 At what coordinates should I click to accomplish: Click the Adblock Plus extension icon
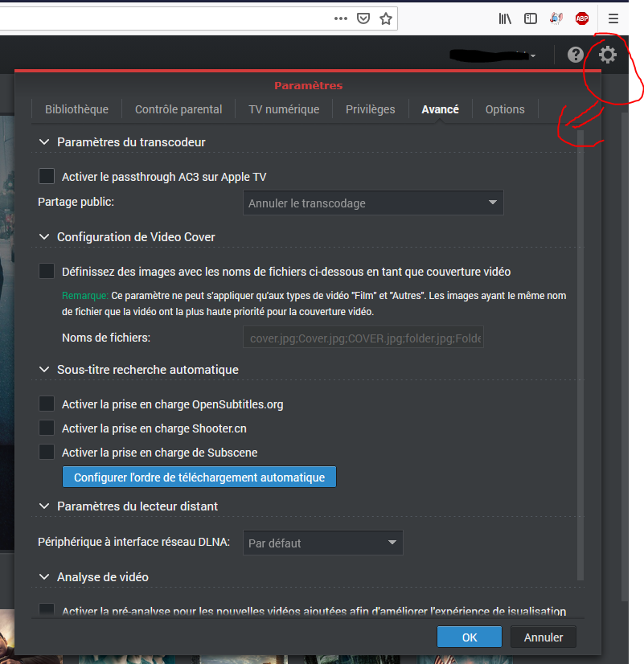point(582,18)
